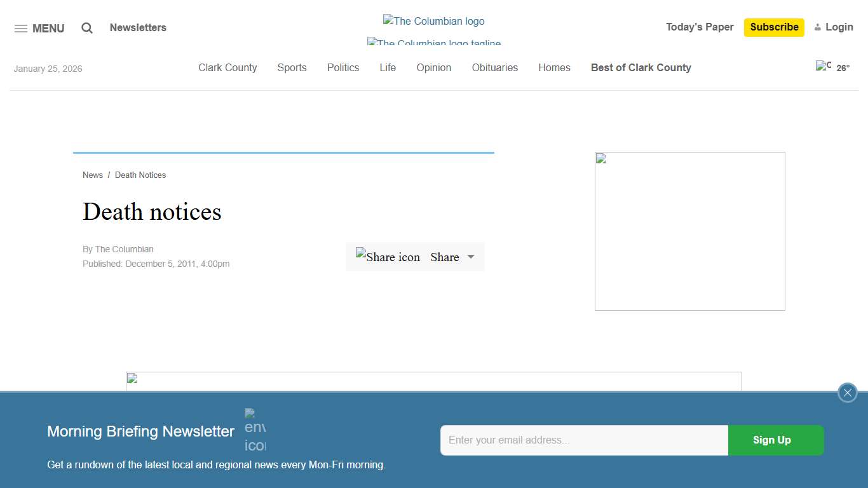Click the Share icon image
868x488 pixels.
[388, 257]
